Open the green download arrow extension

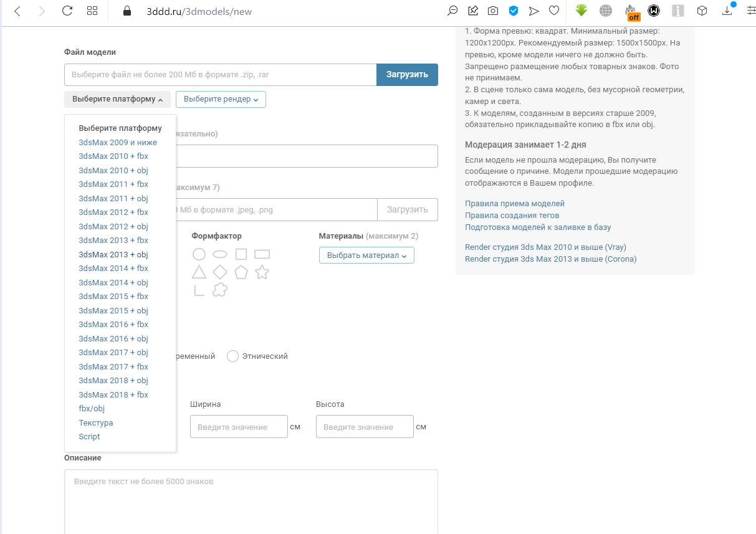coord(581,11)
